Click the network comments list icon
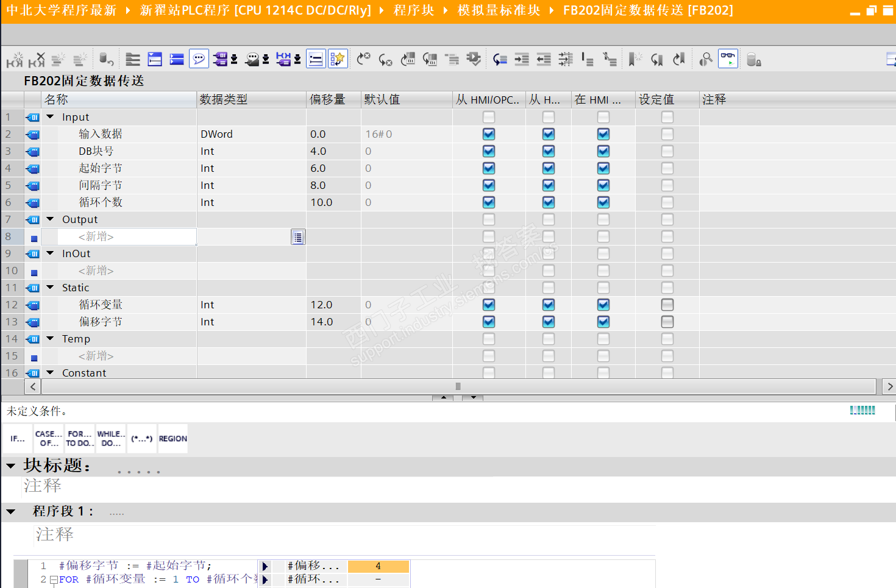This screenshot has width=896, height=588. tap(316, 59)
